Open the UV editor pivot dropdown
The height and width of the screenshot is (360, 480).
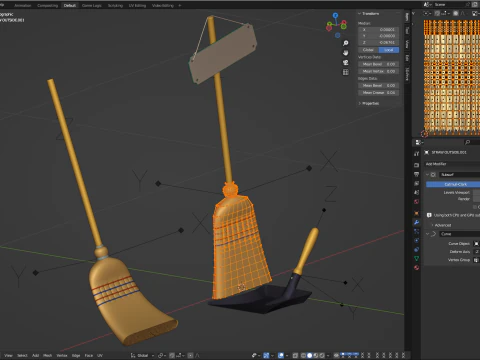[x=428, y=14]
